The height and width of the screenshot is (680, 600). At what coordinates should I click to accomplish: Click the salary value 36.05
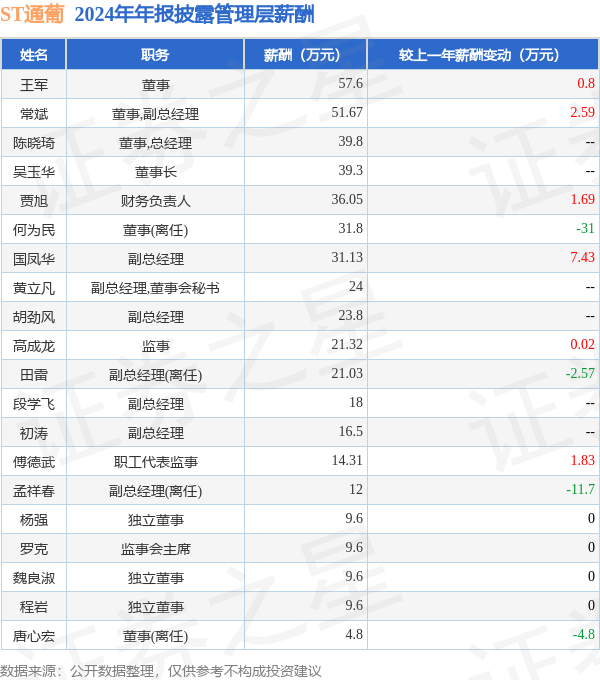[347, 199]
